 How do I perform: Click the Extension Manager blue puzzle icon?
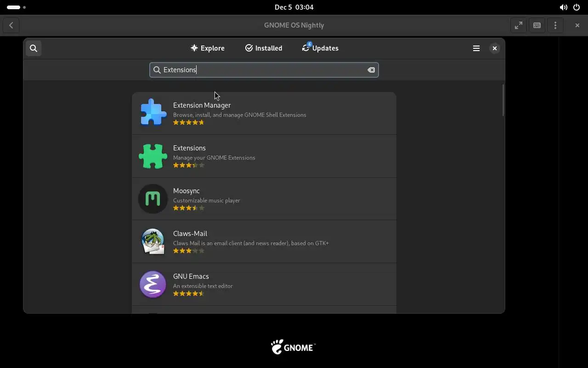tap(153, 113)
